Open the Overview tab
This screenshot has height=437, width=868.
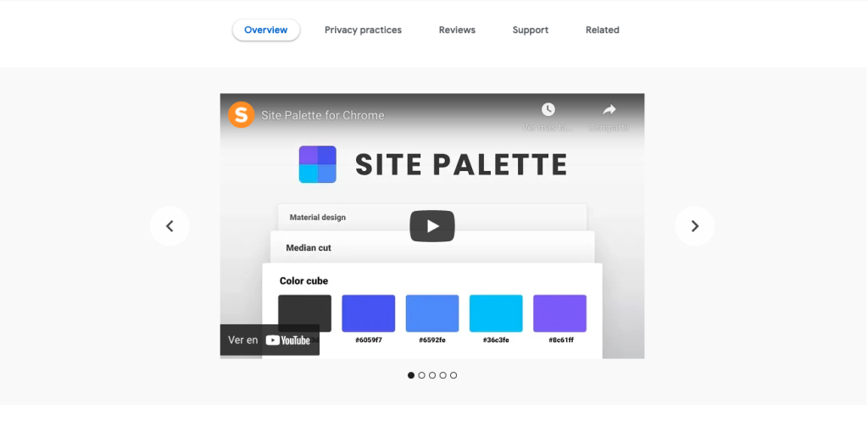pos(265,30)
